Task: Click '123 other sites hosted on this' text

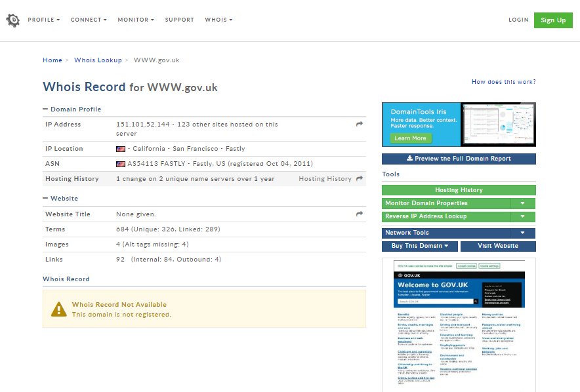Action: point(228,125)
